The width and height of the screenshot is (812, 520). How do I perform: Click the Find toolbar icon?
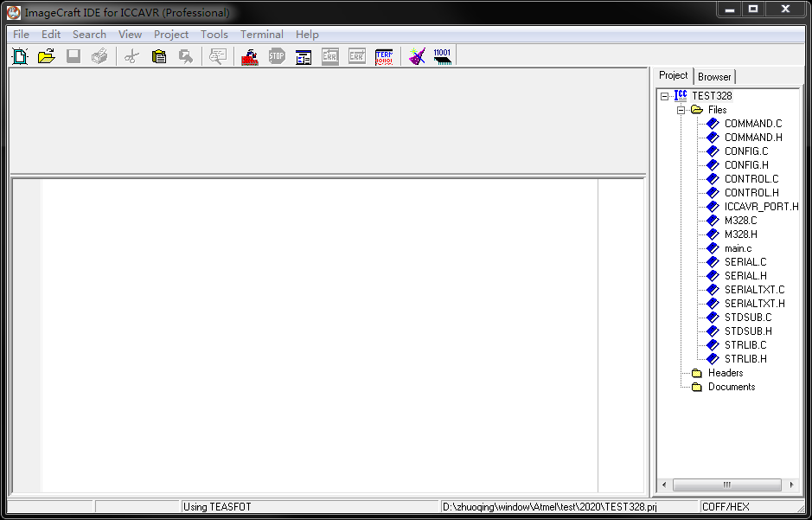click(x=217, y=55)
